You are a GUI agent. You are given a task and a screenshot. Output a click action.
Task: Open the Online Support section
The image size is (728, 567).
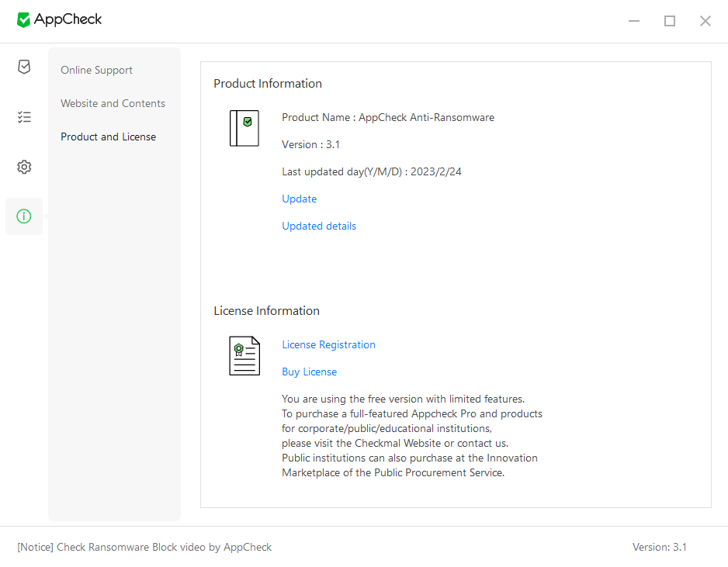96,70
